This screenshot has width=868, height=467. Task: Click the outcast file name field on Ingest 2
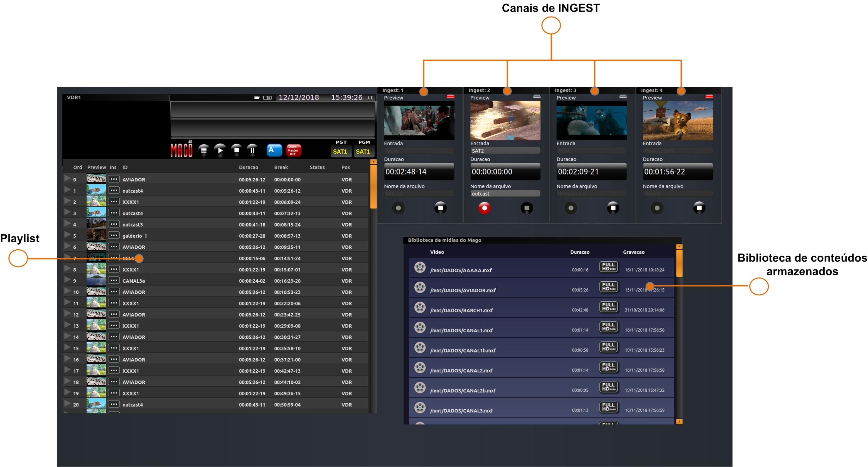pos(505,194)
